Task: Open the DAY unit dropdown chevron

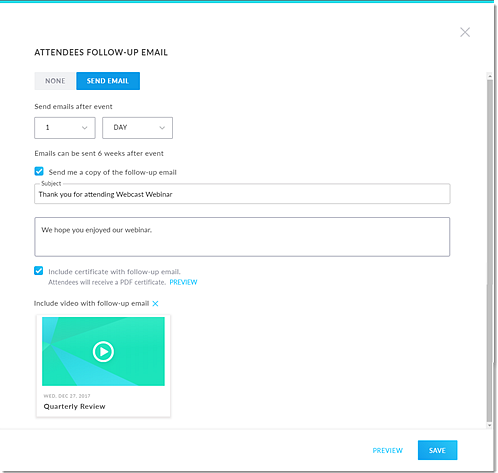Action: click(162, 128)
